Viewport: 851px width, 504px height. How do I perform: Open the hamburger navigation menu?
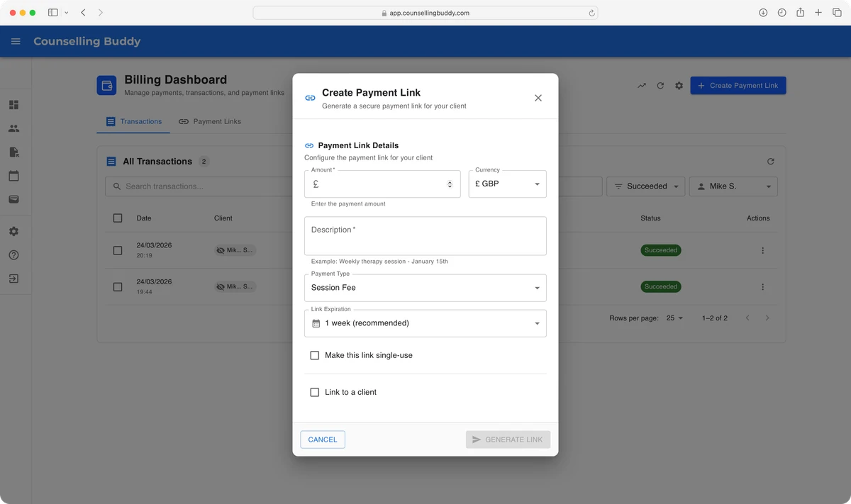(x=16, y=42)
